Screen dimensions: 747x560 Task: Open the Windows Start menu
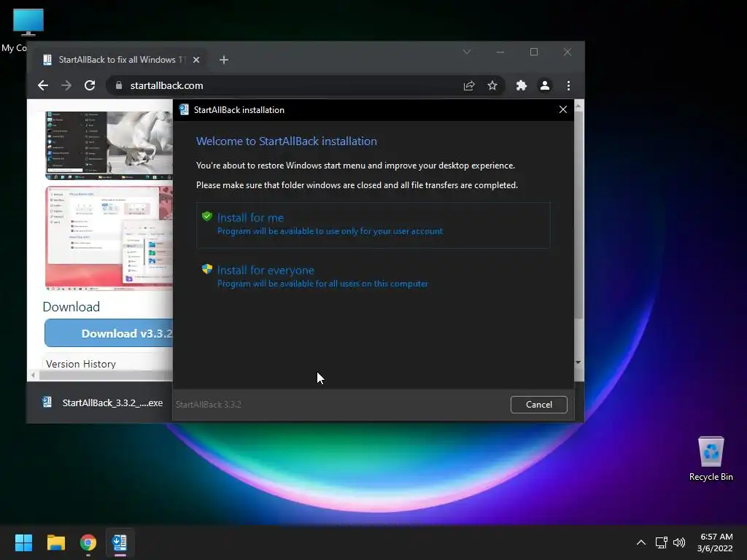coord(23,542)
